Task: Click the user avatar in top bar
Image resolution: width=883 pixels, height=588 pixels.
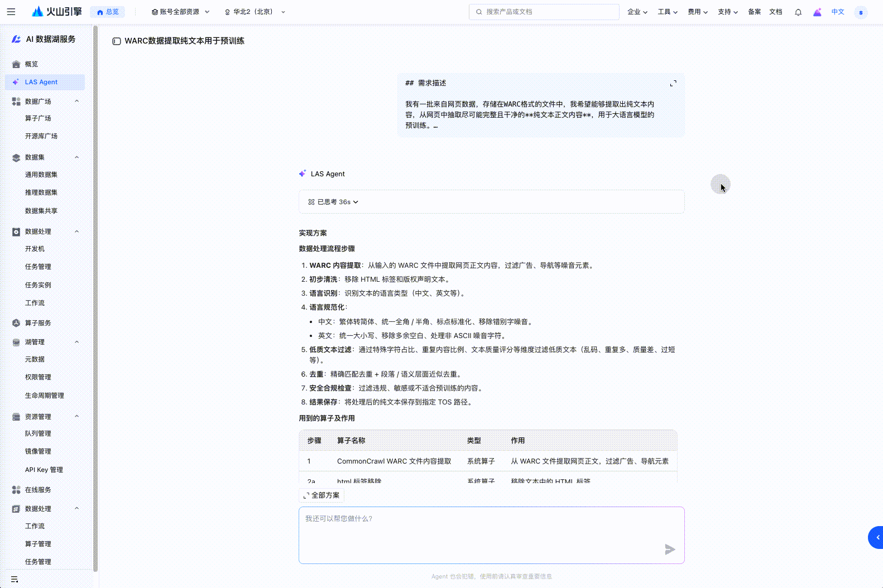Action: 861,12
